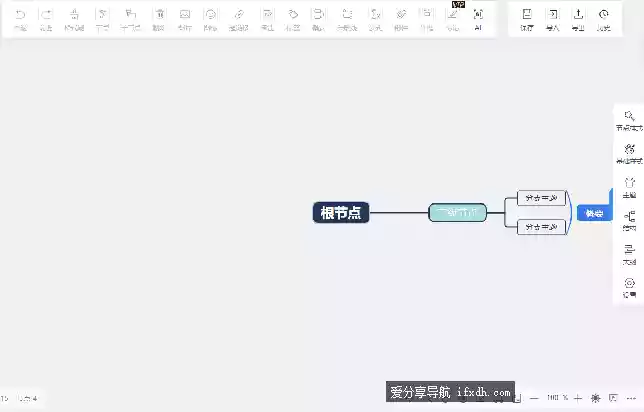Open structure layout in right sidebar
The width and height of the screenshot is (644, 412).
[629, 221]
